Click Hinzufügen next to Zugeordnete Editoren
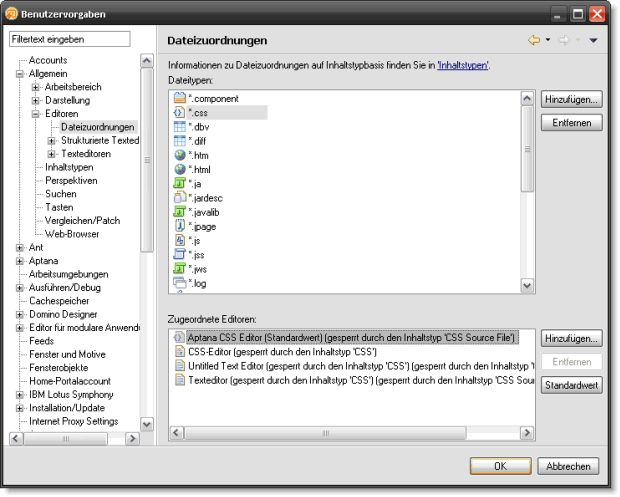The width and height of the screenshot is (620, 497). (x=571, y=338)
